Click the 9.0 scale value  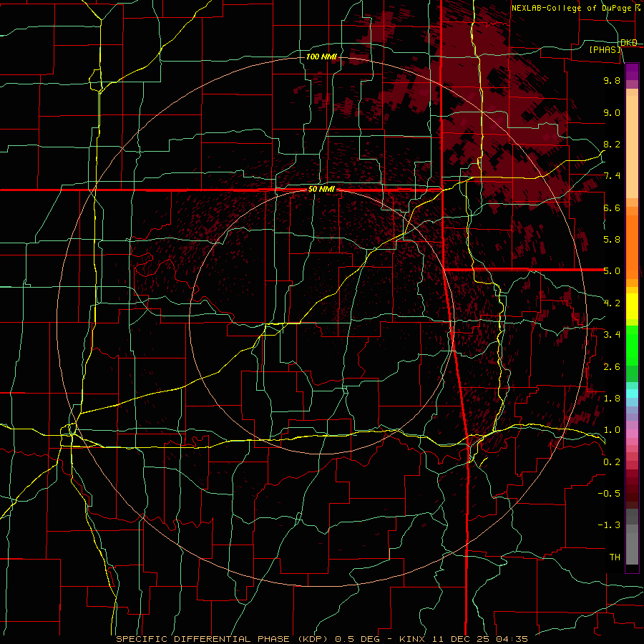pos(612,112)
